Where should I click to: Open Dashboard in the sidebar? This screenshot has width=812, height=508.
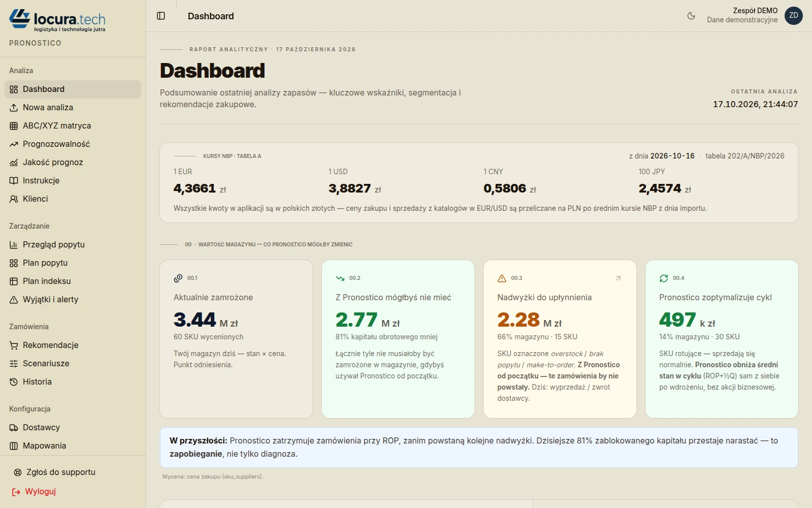pos(73,89)
